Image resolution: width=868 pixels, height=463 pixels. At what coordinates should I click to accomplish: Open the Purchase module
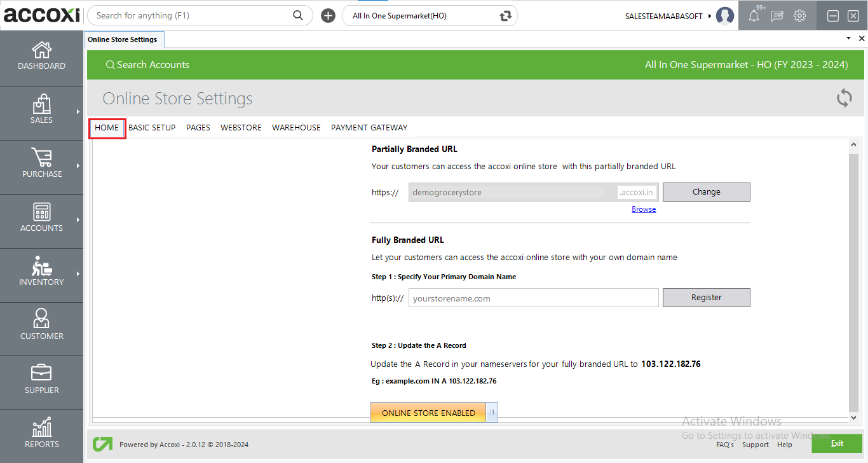tap(41, 165)
